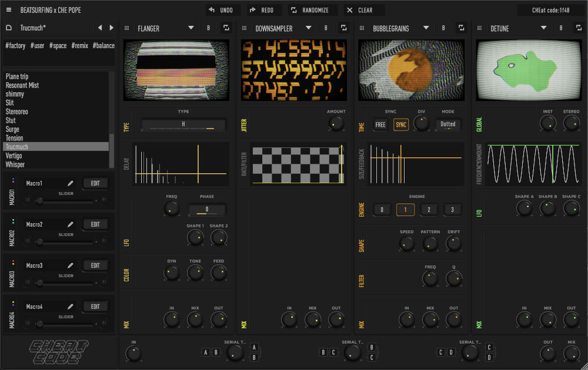Click the EDIT button for Macro2
588x370 pixels.
point(95,224)
